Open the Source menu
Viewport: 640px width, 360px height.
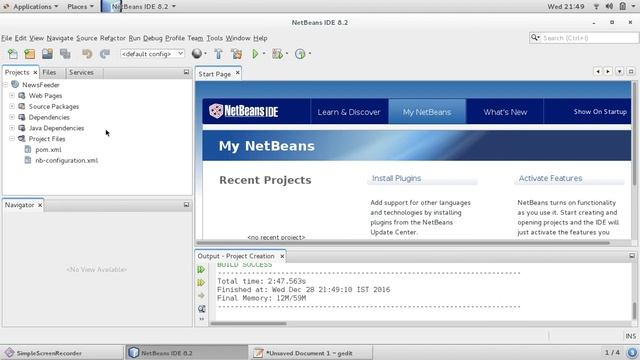87,38
